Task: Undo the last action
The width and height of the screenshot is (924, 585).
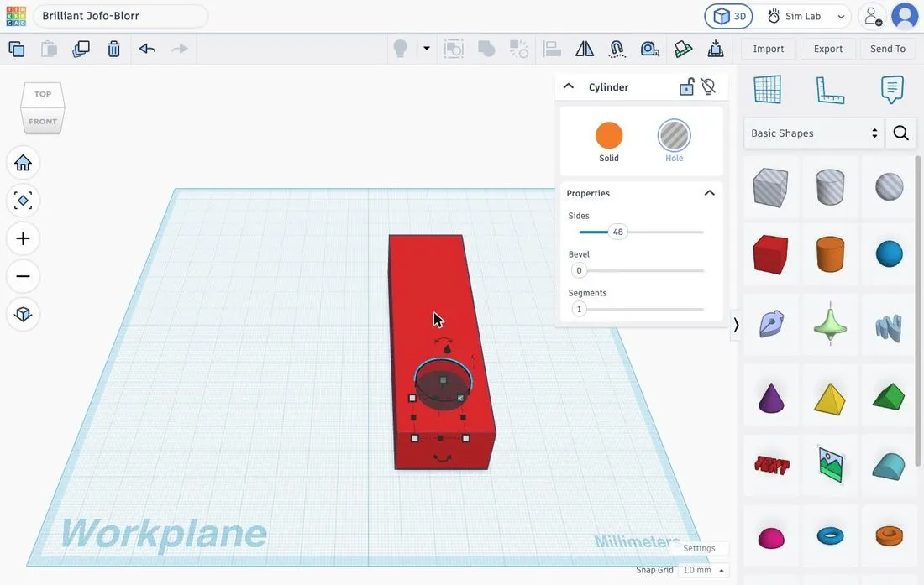Action: (x=147, y=49)
